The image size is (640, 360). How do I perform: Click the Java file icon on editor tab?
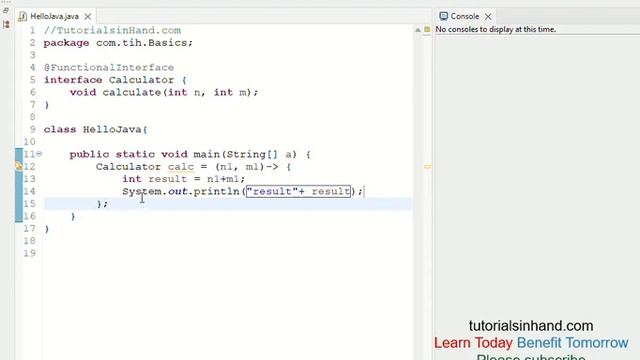pos(22,16)
